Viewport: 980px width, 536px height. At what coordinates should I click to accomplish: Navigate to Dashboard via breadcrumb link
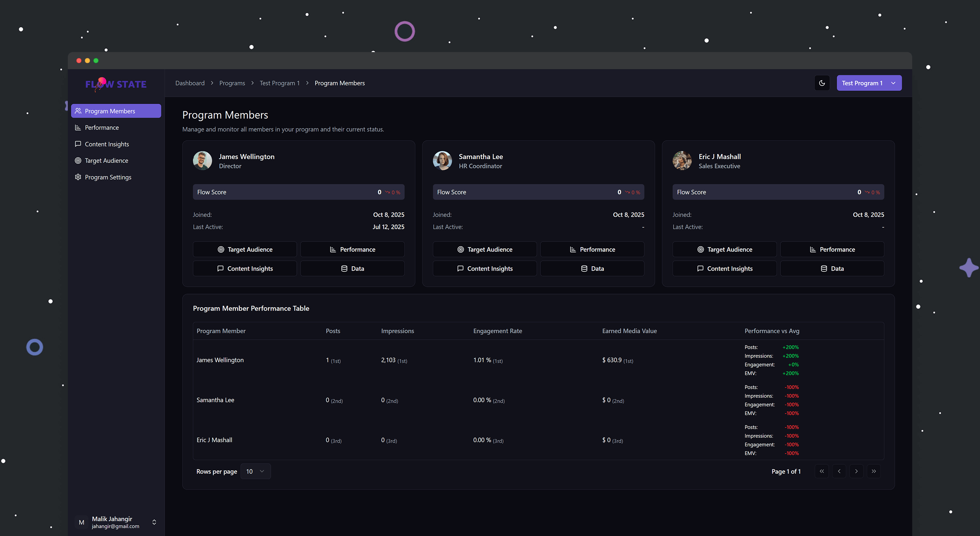190,83
